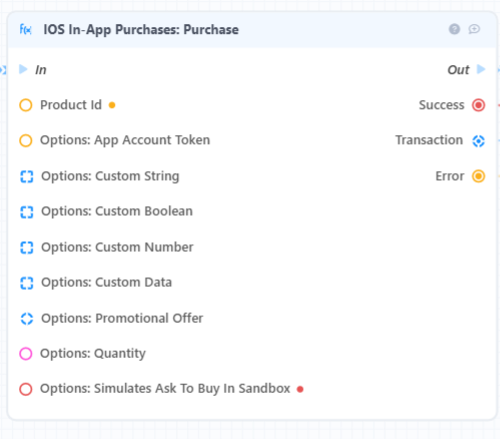Viewport: 500px width, 439px height.
Task: Click the orange dot beside Product Id
Action: click(x=112, y=105)
